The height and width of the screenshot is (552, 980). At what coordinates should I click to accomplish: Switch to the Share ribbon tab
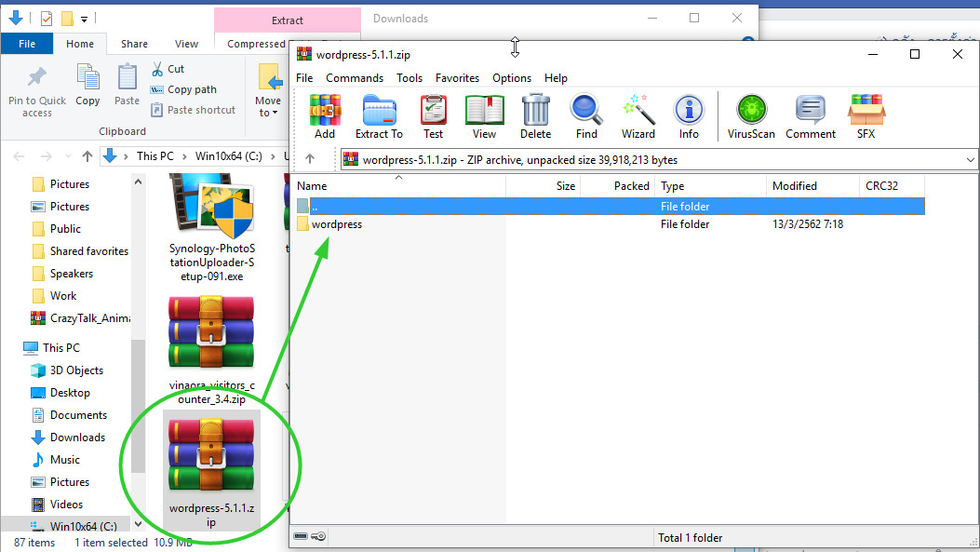(134, 44)
